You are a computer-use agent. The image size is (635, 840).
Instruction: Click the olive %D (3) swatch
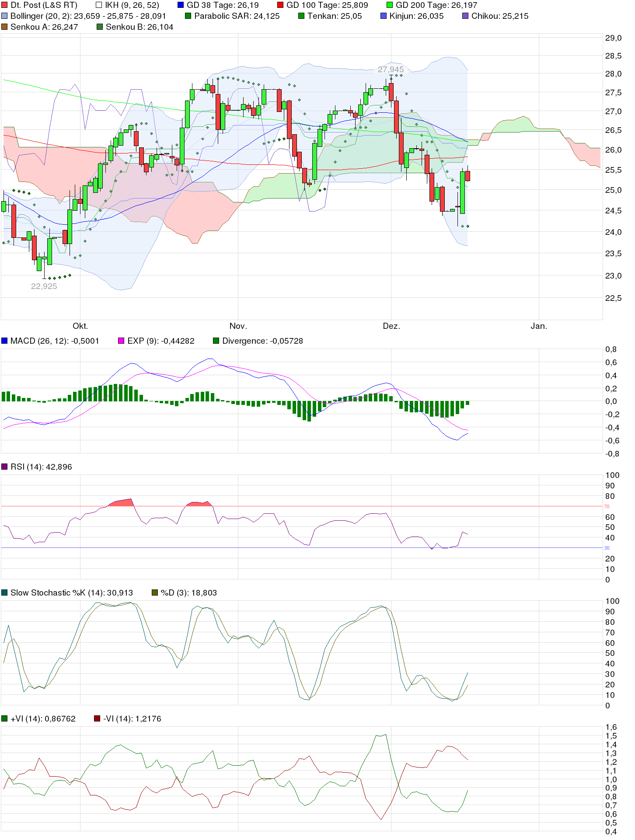click(154, 593)
